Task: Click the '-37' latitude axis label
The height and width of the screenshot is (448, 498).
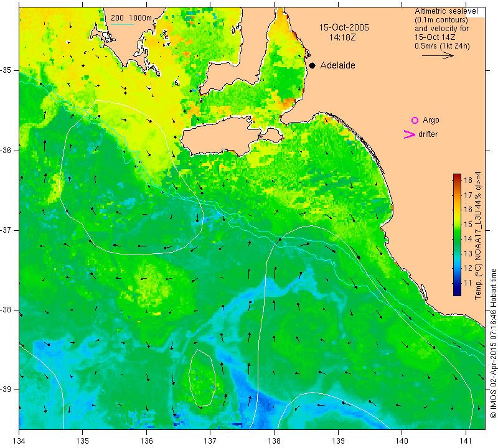Action: [x=6, y=230]
